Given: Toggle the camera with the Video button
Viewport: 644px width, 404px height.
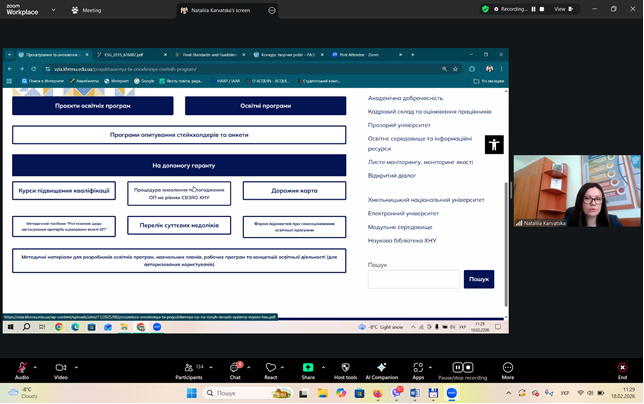Looking at the screenshot, I should [60, 368].
